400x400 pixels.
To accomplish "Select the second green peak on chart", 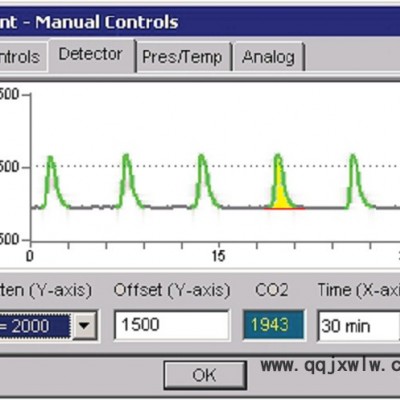I will tap(127, 181).
